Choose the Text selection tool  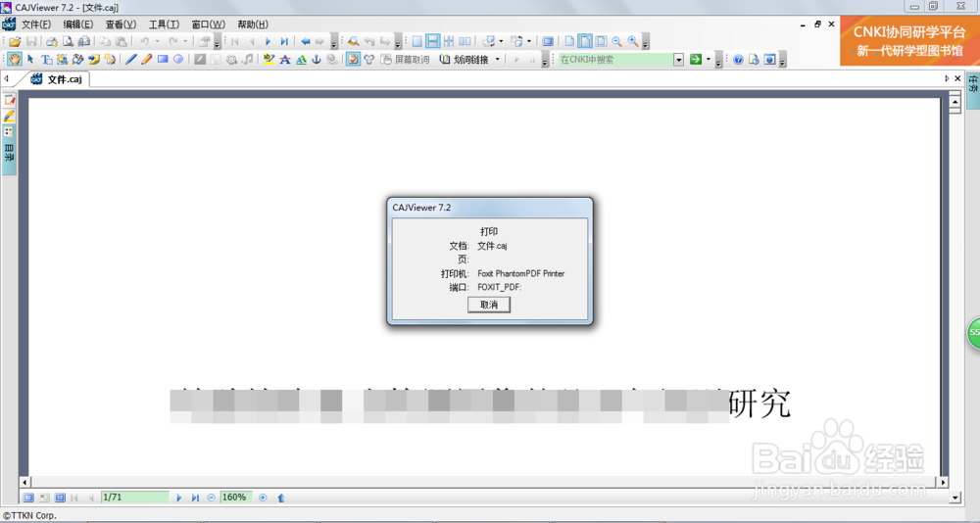[46, 60]
